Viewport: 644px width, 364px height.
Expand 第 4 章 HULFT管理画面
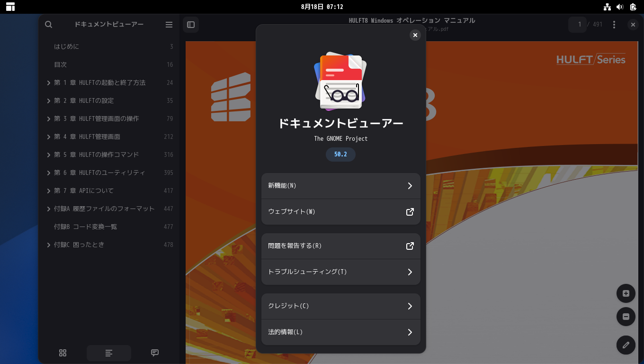click(x=49, y=137)
